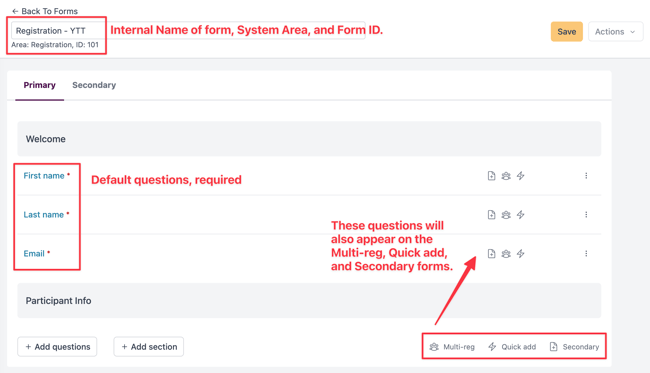Click the yellow Save button
The image size is (650, 373).
567,31
